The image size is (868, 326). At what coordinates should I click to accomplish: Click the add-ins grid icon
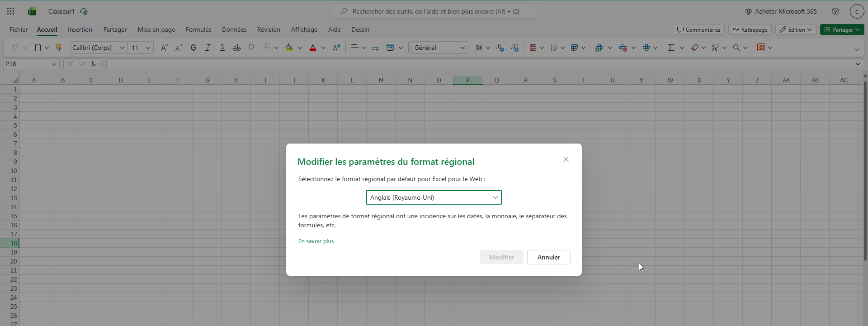pos(761,48)
